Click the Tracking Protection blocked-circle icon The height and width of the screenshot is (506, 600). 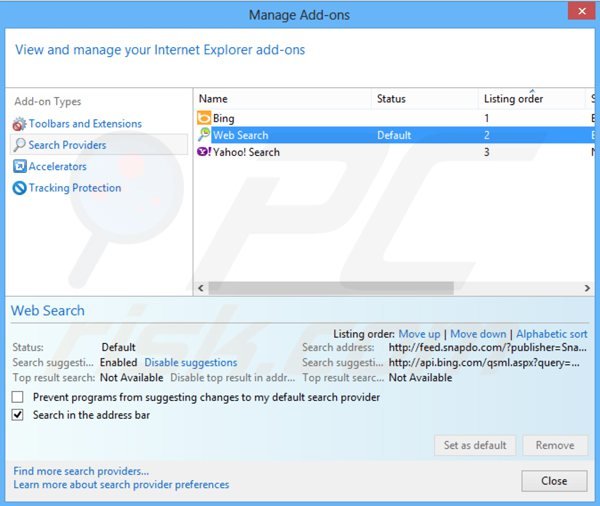[19, 188]
